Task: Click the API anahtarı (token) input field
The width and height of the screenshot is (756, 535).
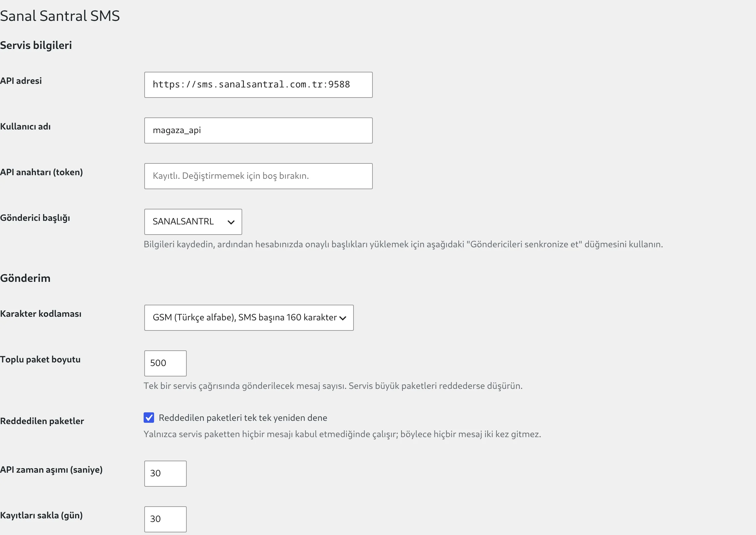Action: point(259,176)
